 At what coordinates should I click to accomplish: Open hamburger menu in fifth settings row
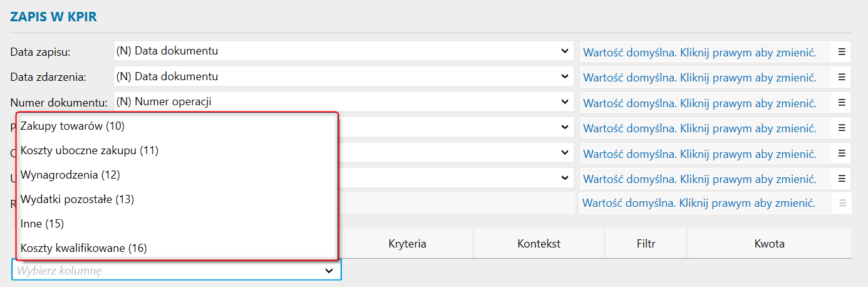pyautogui.click(x=842, y=153)
